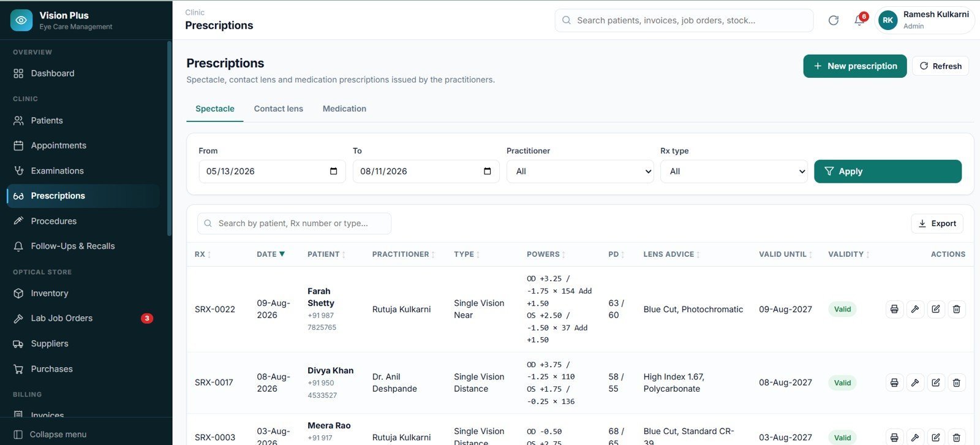Sort table by Practitioner column
Viewport: 980px width, 445px height.
[404, 254]
